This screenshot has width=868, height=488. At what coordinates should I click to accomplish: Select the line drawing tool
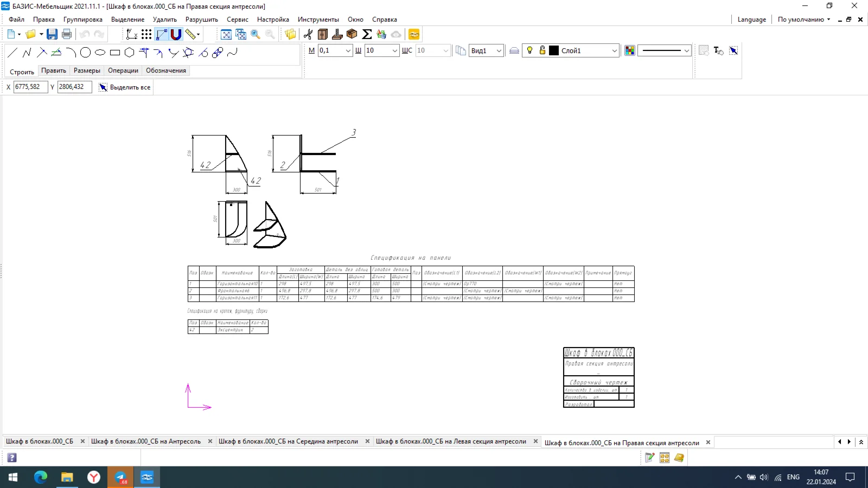(x=12, y=53)
